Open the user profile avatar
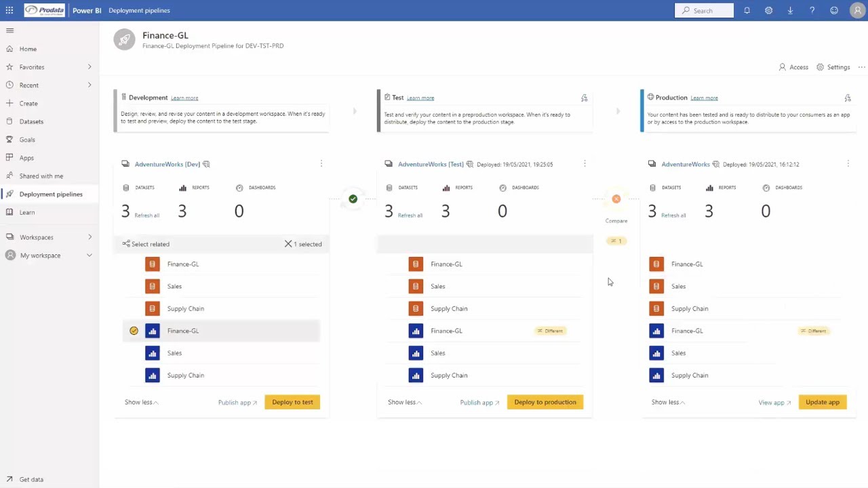 pos(857,10)
